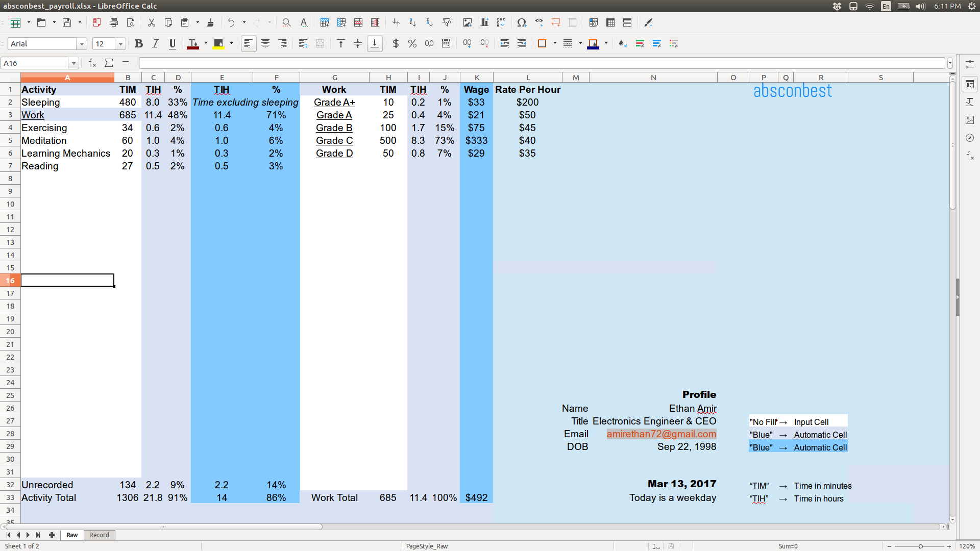Apply the dark red font color swatch
This screenshot has height=551, width=980.
pyautogui.click(x=193, y=44)
